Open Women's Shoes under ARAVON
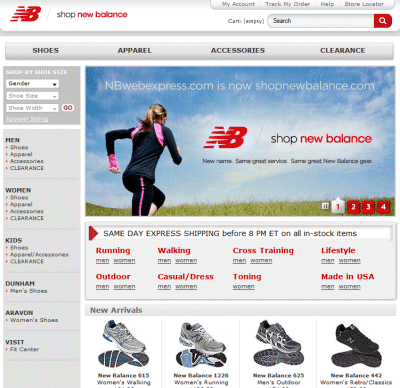Screen dimensions: 400x388 click(x=34, y=320)
